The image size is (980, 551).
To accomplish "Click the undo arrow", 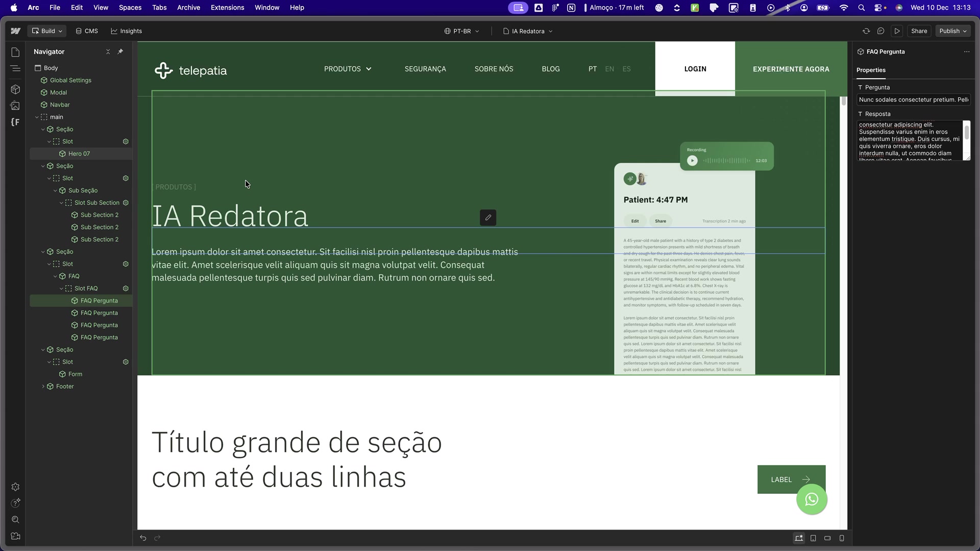I will point(143,538).
